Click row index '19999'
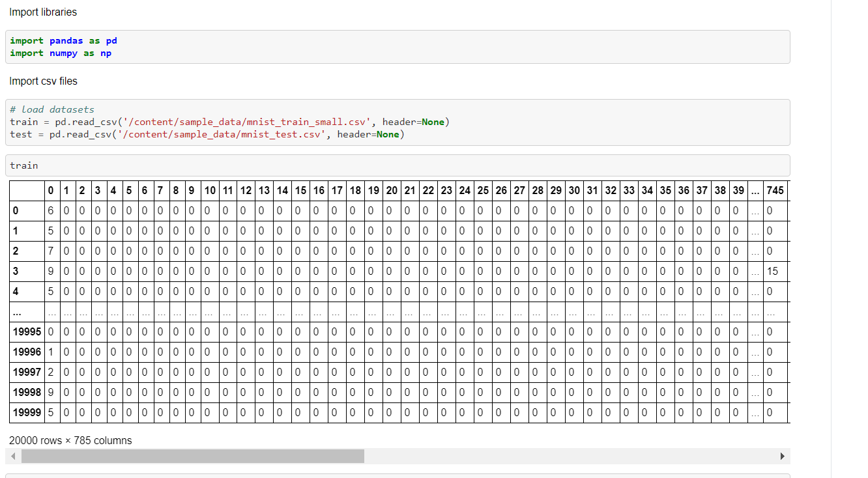The image size is (868, 478). [27, 413]
